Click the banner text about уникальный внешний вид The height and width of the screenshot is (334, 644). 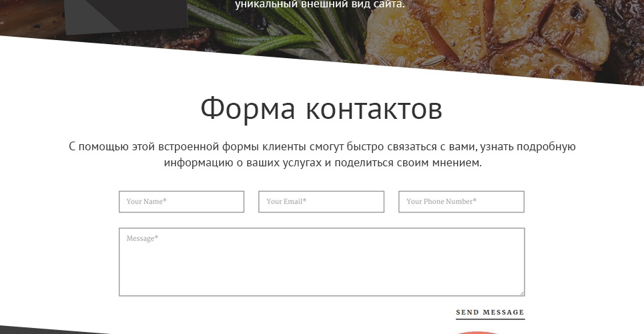(320, 4)
